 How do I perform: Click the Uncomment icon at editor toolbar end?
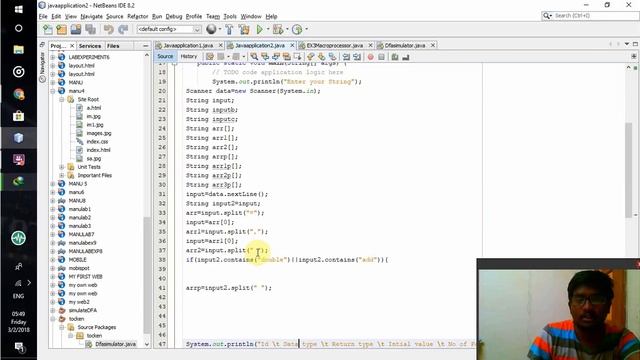405,57
